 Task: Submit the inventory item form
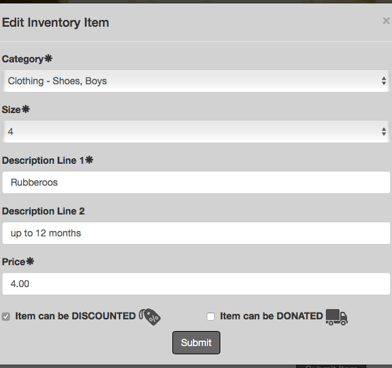coord(196,343)
